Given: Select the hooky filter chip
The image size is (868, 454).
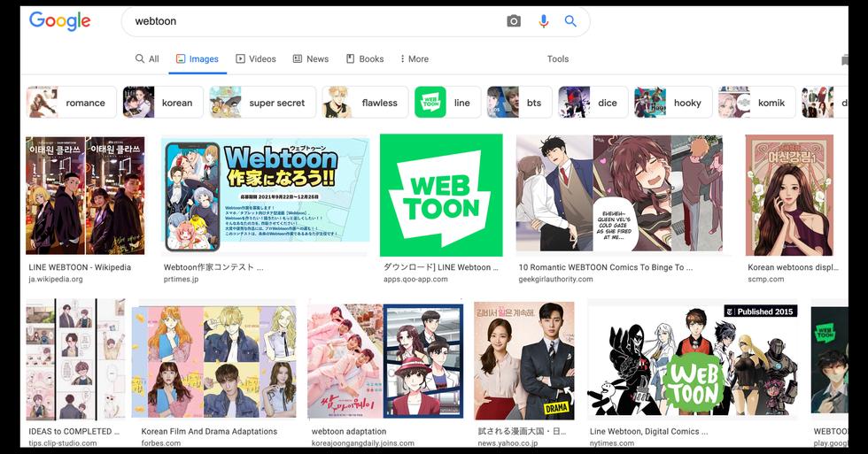Looking at the screenshot, I should click(673, 103).
